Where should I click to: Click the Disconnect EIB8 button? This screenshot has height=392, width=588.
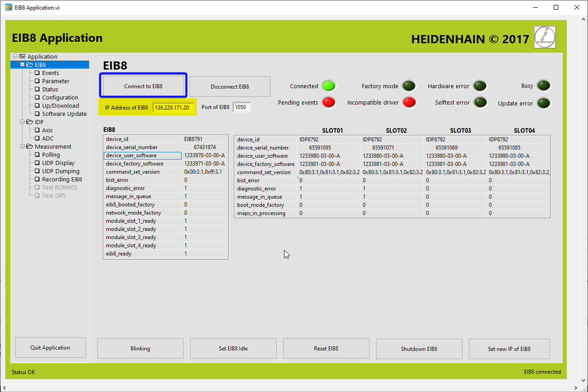click(229, 87)
